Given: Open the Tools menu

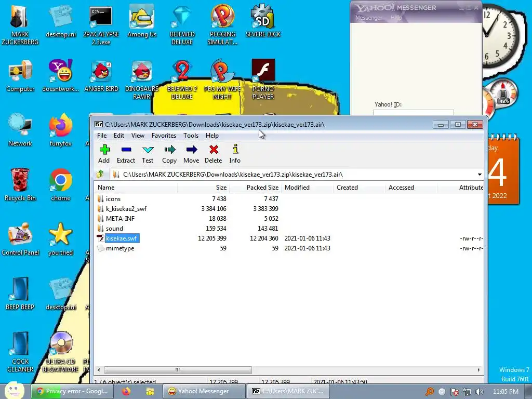Looking at the screenshot, I should [191, 136].
